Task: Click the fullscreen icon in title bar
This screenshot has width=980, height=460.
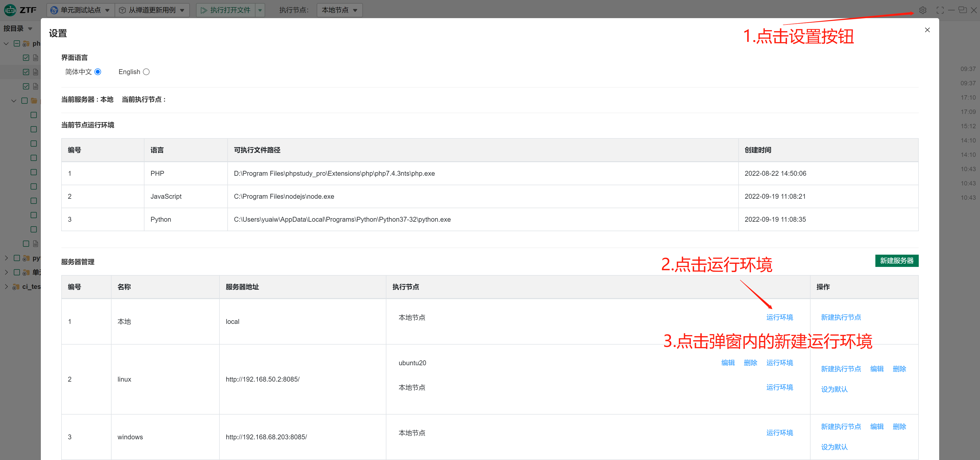Action: [940, 10]
